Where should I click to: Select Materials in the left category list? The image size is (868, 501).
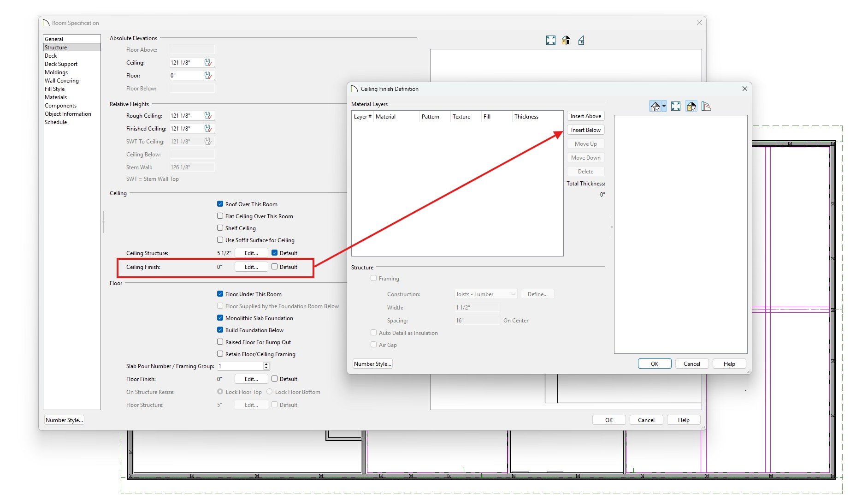pos(56,97)
